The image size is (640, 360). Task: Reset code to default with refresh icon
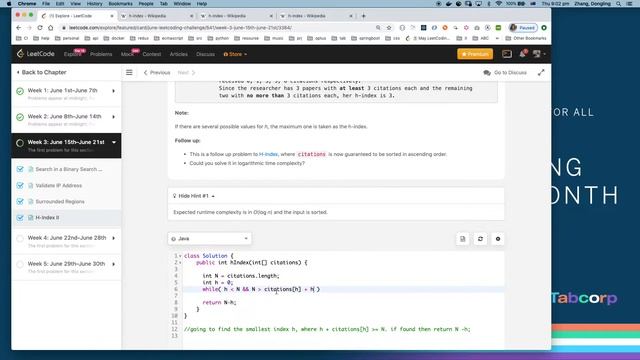point(480,239)
